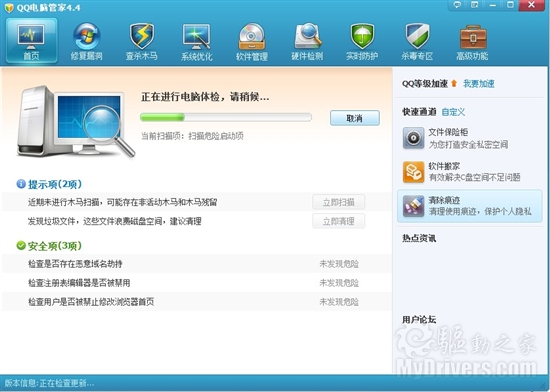Click the 用户论坛 label
The width and height of the screenshot is (550, 392).
419,319
